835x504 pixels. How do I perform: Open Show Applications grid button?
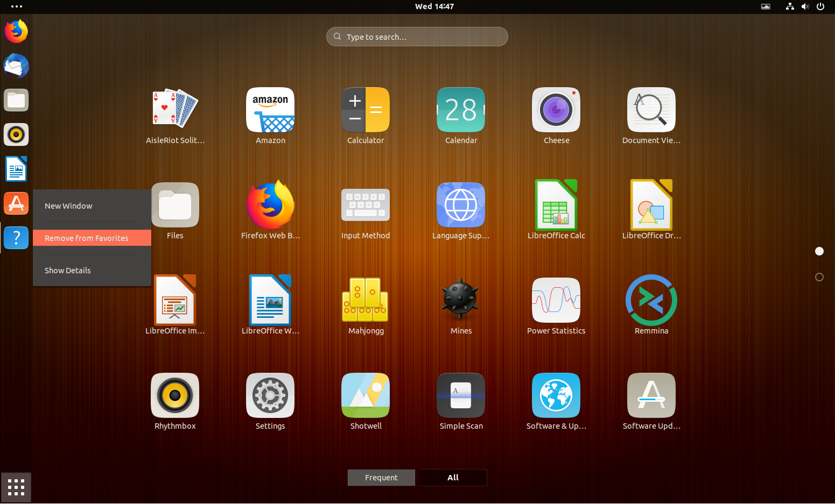[x=16, y=487]
